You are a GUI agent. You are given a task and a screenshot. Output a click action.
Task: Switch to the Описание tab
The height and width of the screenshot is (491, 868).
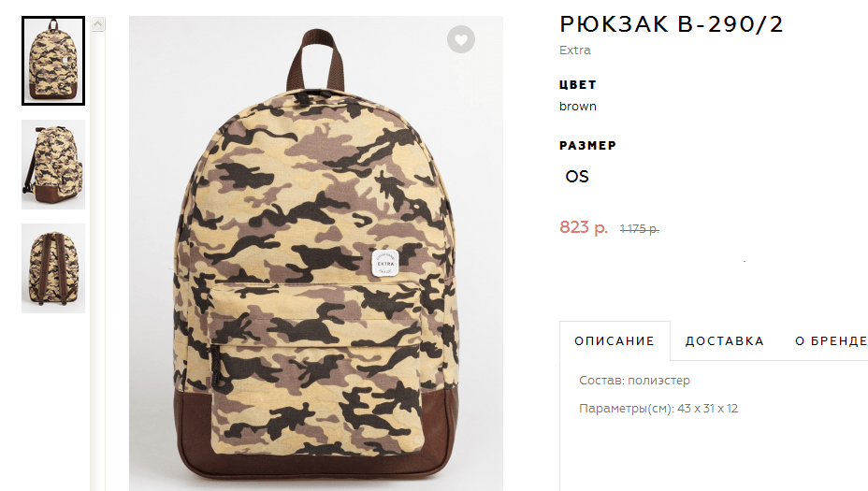[x=615, y=341]
